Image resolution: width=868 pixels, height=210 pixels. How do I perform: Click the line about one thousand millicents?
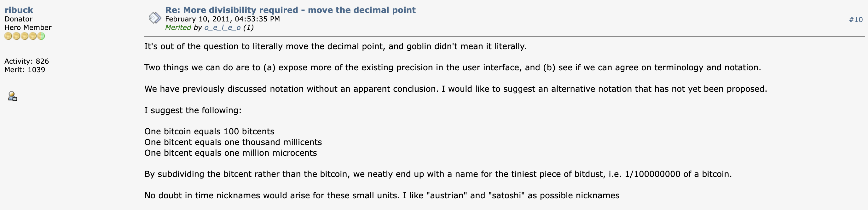[x=233, y=142]
